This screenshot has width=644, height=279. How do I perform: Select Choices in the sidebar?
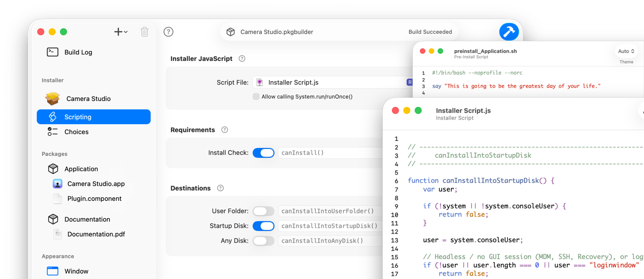[76, 132]
